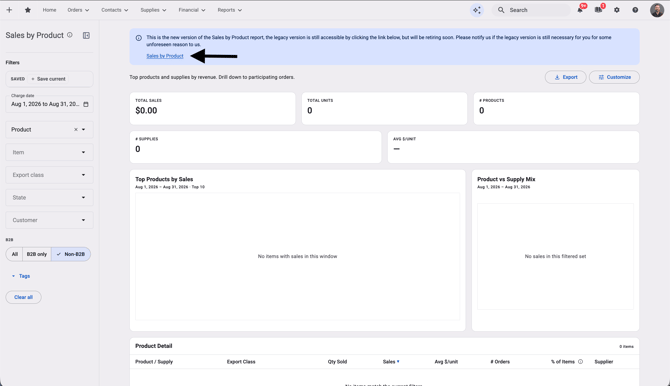Open calendar icon in Charge date field
Screen dimensions: 670x386
pyautogui.click(x=86, y=104)
